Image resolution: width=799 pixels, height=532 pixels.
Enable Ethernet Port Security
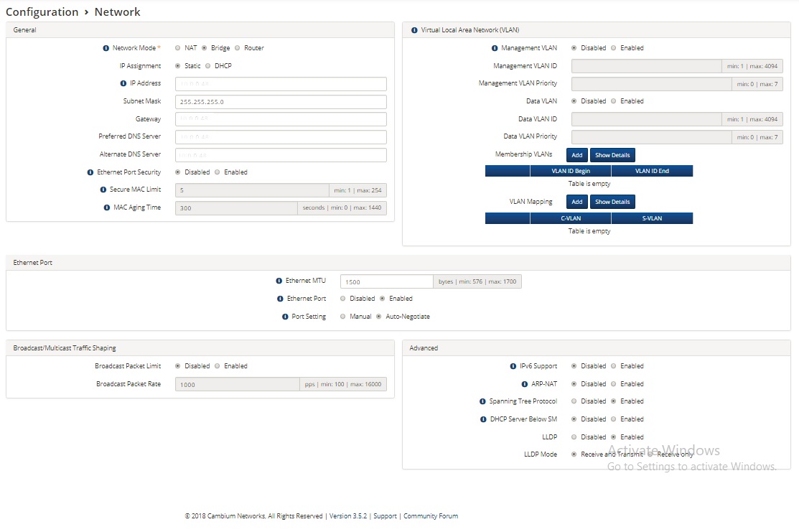(x=218, y=172)
